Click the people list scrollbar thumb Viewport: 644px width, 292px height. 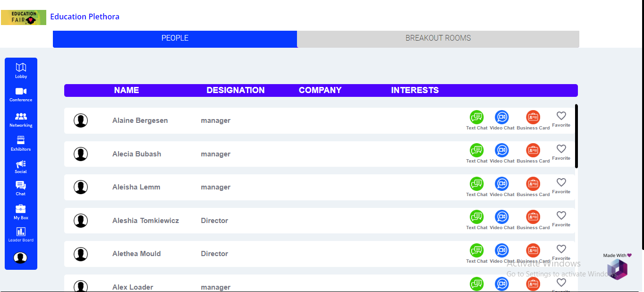point(576,136)
